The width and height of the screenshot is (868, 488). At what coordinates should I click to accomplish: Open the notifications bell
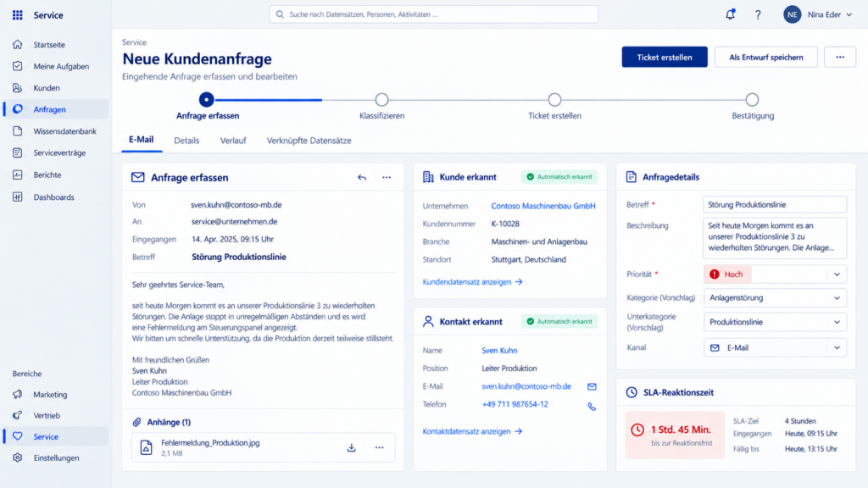point(730,14)
